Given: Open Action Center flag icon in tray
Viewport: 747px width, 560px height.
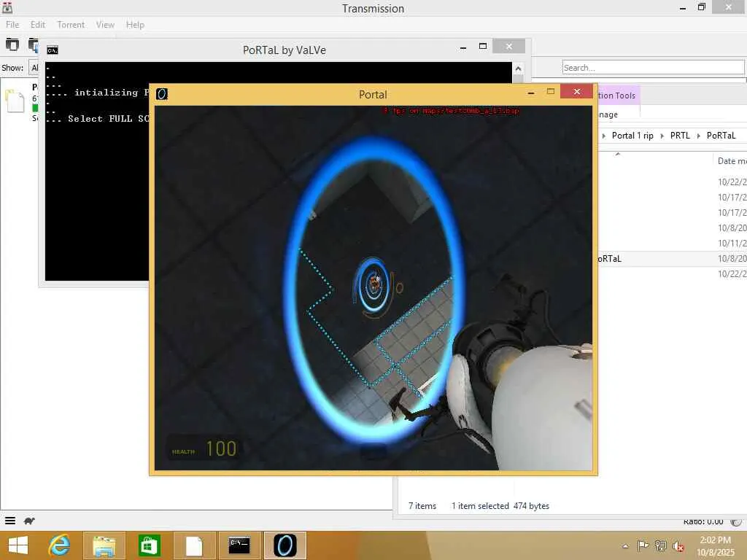Looking at the screenshot, I should pos(643,545).
